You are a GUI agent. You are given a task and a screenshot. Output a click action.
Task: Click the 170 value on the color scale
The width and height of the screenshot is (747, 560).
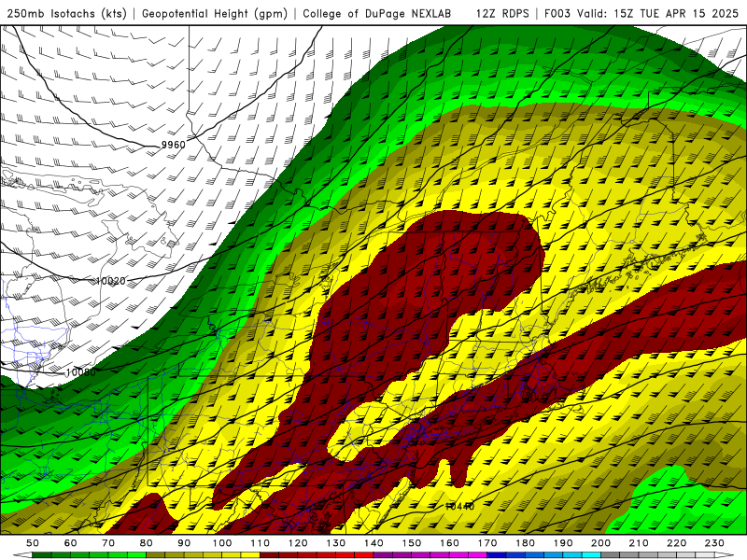pos(487,543)
